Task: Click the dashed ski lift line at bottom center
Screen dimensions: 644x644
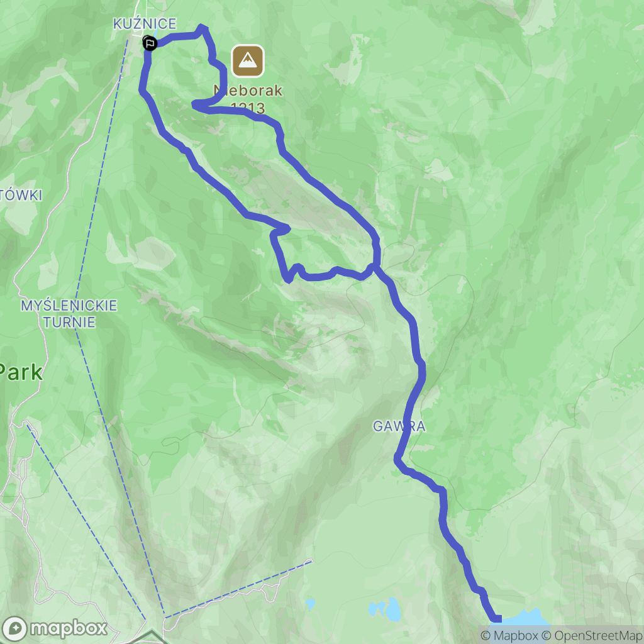Action: click(x=238, y=587)
